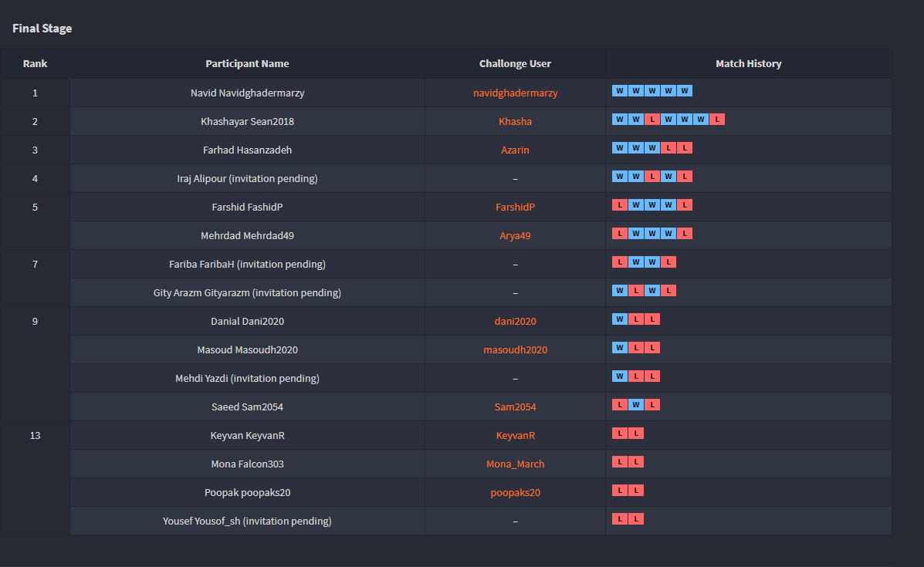Click the KeyvanR user link
924x567 pixels.
point(515,435)
